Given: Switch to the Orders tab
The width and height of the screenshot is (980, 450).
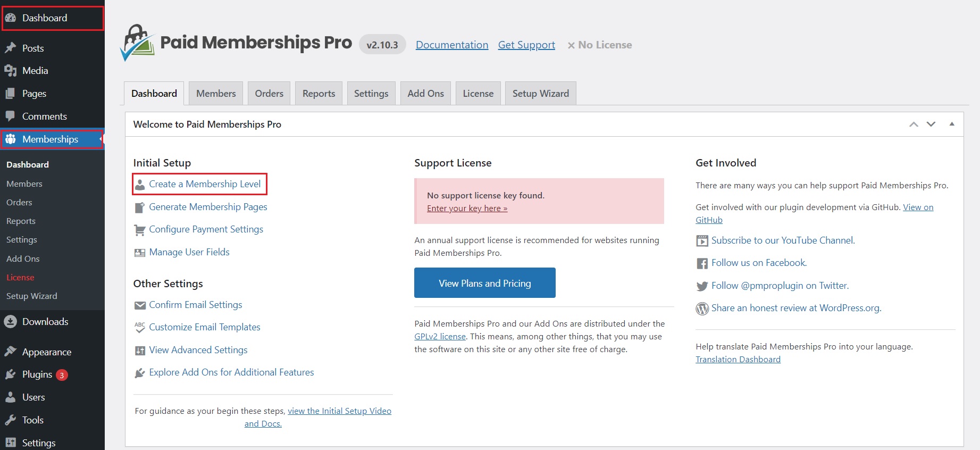Looking at the screenshot, I should 269,93.
